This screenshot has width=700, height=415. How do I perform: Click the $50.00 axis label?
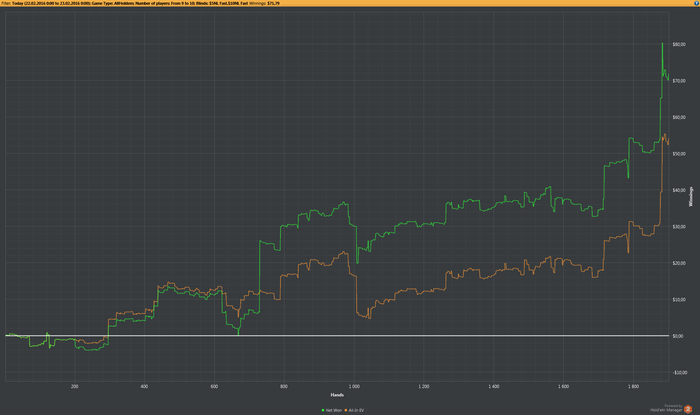coord(679,154)
